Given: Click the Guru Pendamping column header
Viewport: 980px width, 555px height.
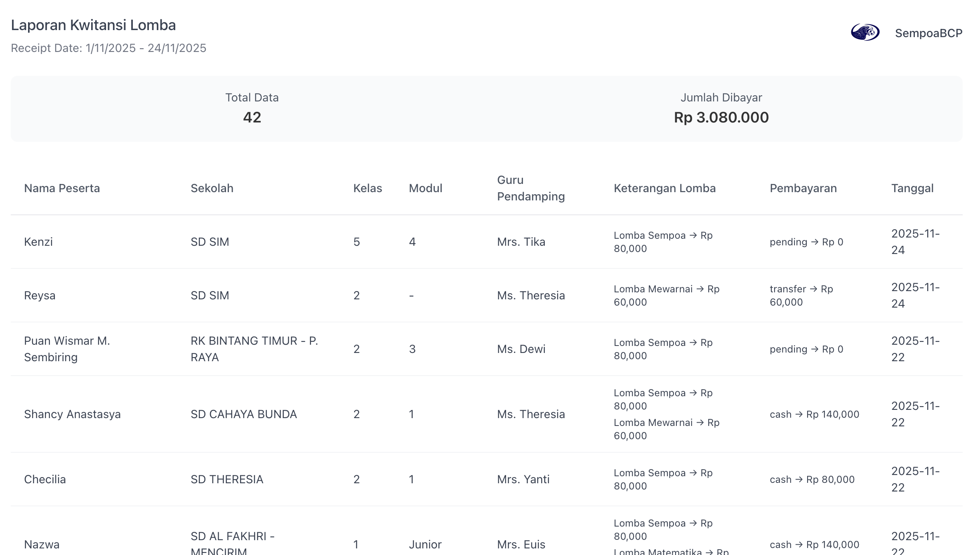Looking at the screenshot, I should coord(530,188).
